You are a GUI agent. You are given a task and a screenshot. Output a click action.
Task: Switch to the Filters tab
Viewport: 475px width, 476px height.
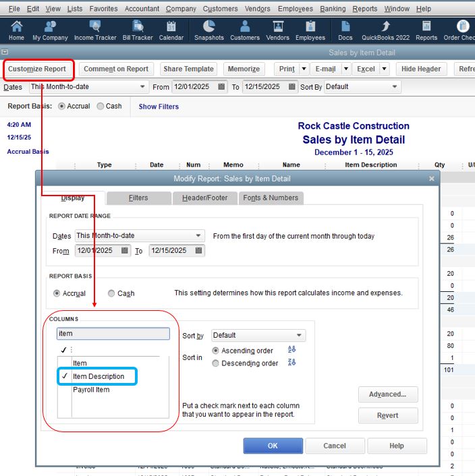pos(138,198)
